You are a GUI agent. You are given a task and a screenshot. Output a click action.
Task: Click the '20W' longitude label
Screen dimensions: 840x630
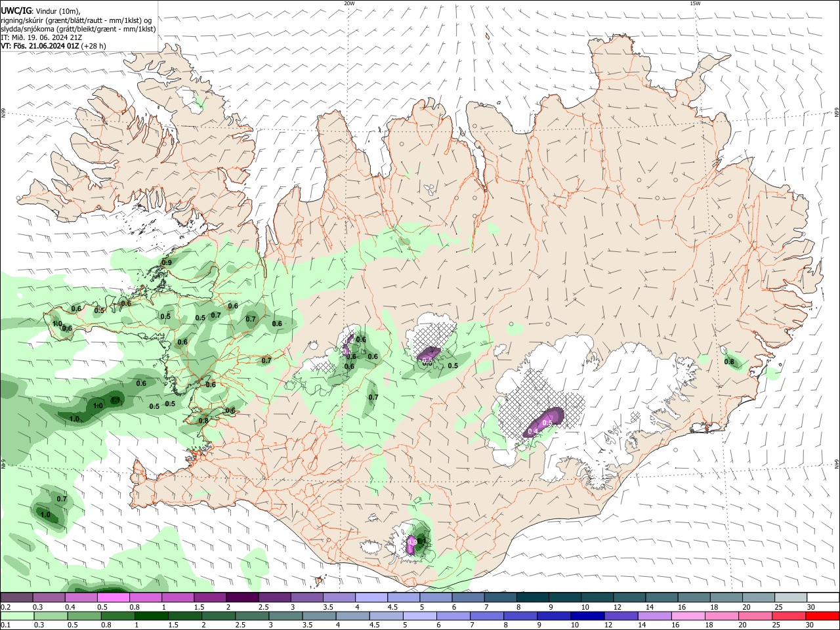point(349,3)
